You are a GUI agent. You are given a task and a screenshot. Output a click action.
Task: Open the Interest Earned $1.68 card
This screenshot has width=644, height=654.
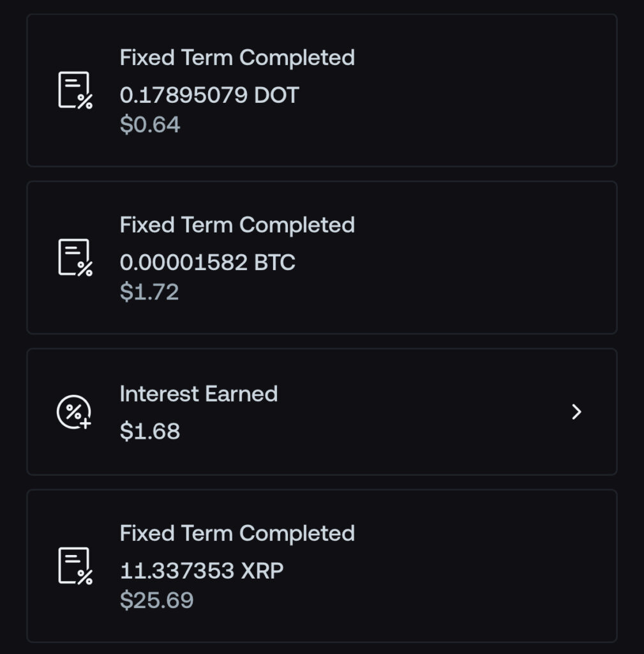coord(322,412)
